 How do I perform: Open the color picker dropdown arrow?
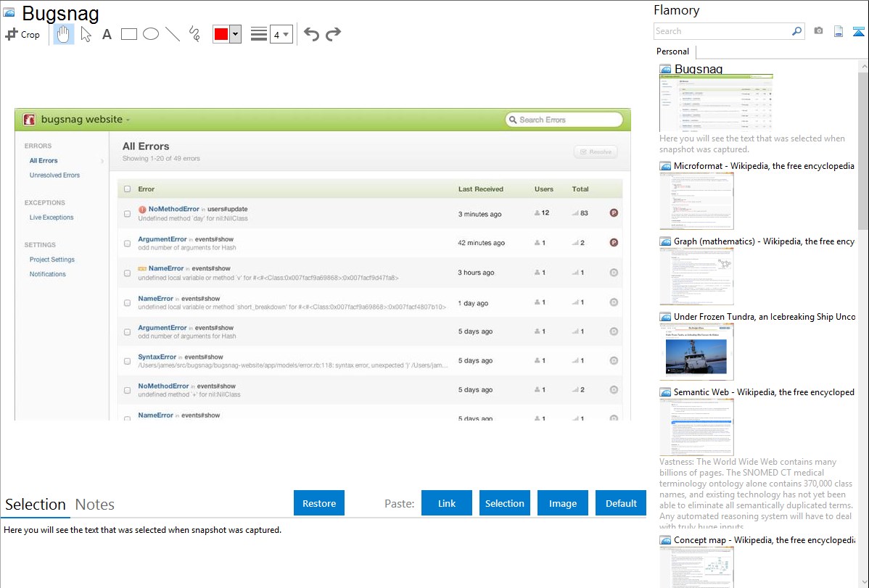[x=235, y=34]
